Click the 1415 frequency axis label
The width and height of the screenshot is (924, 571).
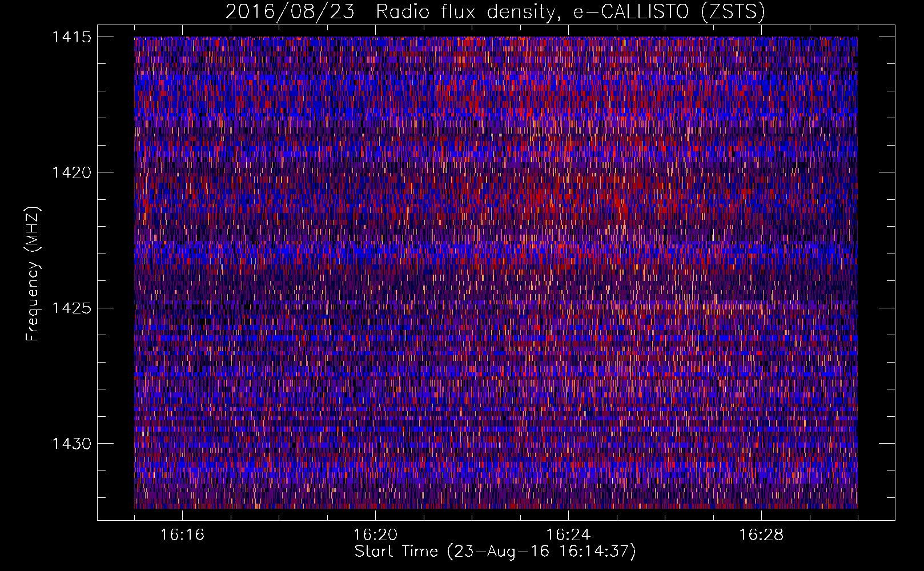pos(71,37)
